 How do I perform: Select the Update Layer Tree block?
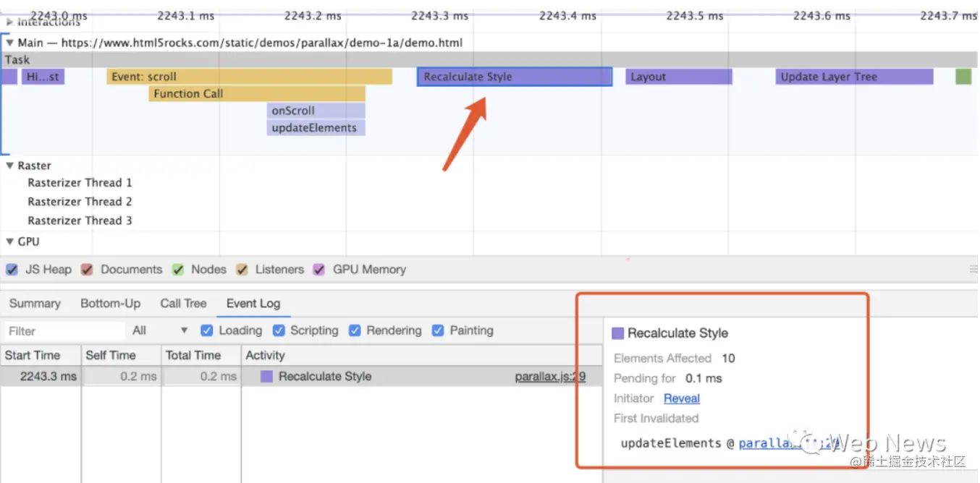click(x=854, y=77)
